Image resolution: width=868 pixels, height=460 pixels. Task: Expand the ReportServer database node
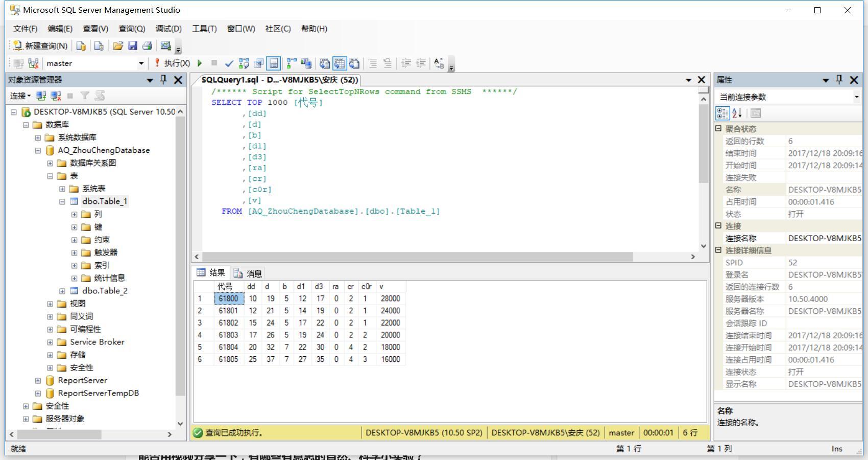(x=37, y=380)
